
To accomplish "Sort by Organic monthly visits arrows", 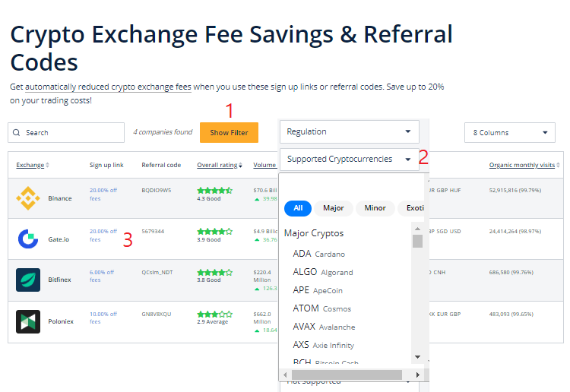I will (x=559, y=166).
